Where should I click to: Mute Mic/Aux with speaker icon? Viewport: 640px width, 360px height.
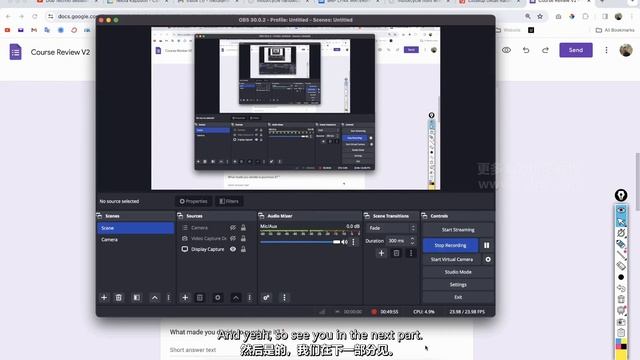[x=345, y=242]
